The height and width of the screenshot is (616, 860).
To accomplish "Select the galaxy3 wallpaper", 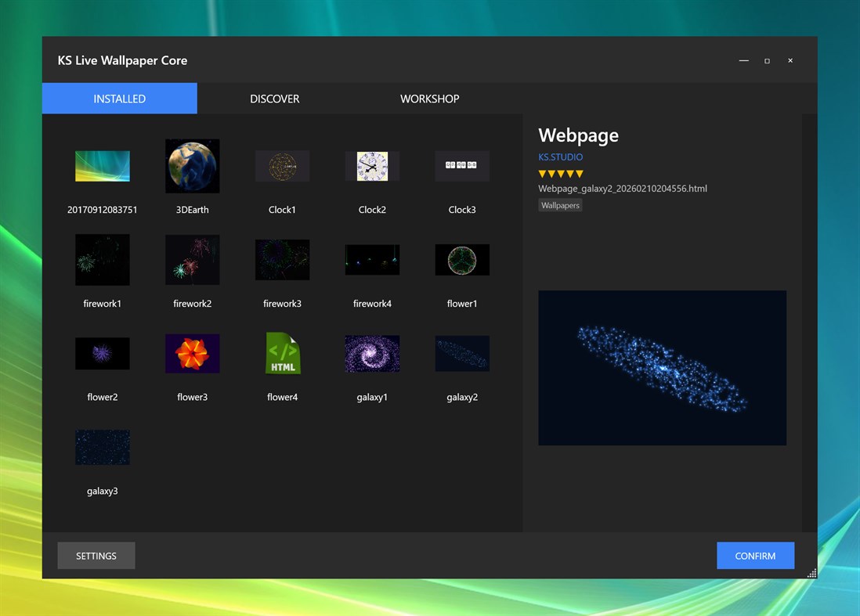I will 102,447.
